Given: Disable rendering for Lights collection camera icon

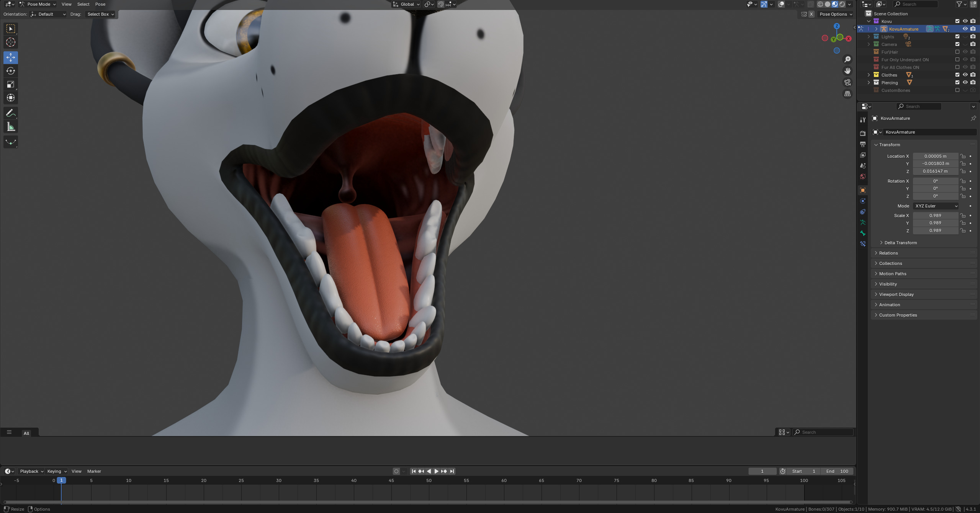Looking at the screenshot, I should (973, 36).
